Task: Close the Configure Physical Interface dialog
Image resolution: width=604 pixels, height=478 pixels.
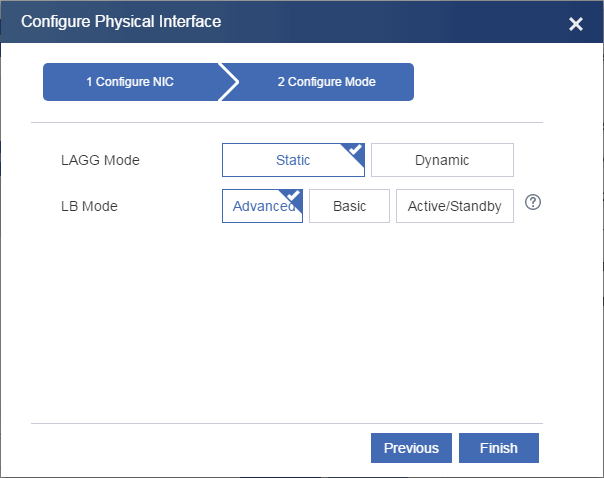Action: click(x=576, y=24)
